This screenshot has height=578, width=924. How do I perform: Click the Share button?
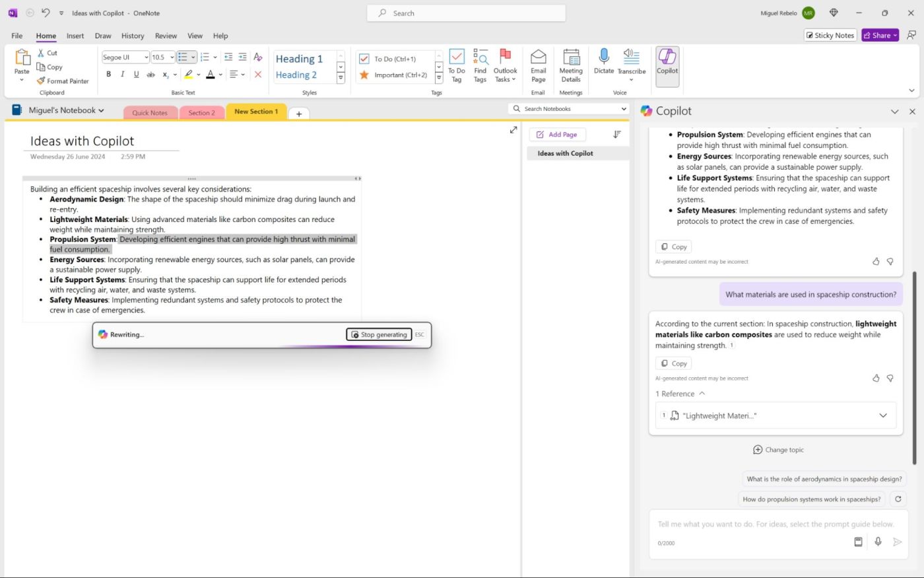[880, 36]
